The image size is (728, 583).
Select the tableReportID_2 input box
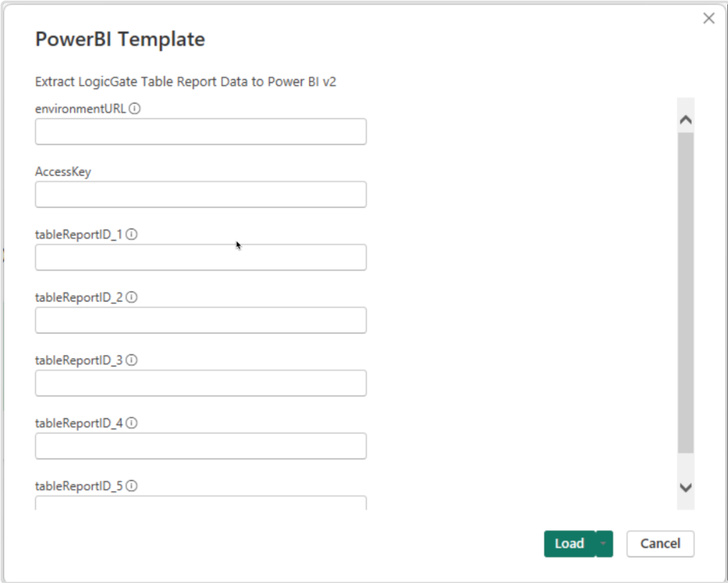[x=201, y=320]
